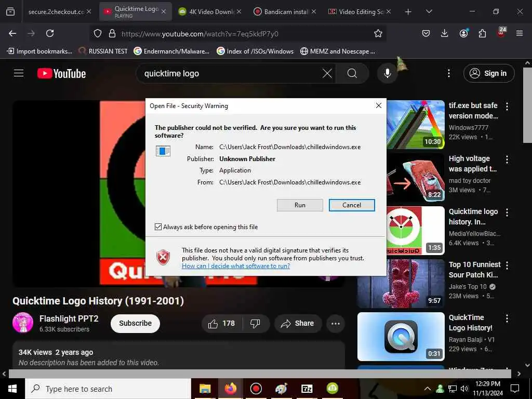The width and height of the screenshot is (532, 399).
Task: Close the Security Warning dialog with X
Action: pos(379,105)
